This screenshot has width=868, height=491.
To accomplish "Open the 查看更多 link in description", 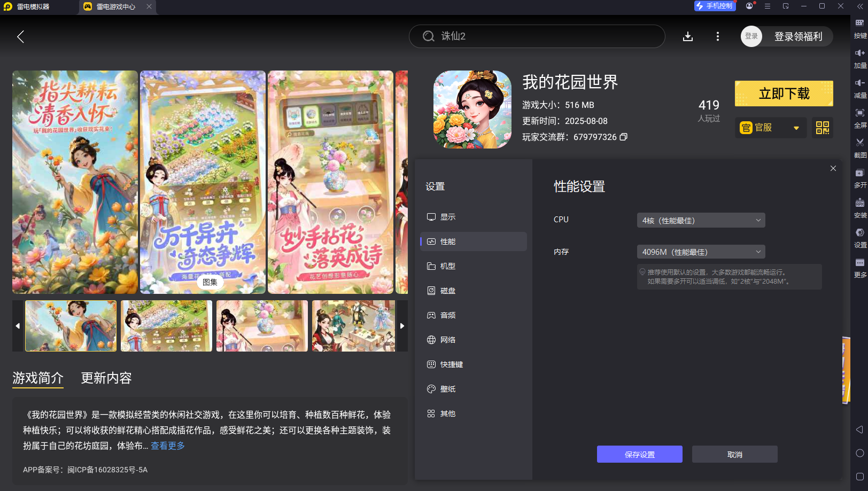I will tap(168, 446).
